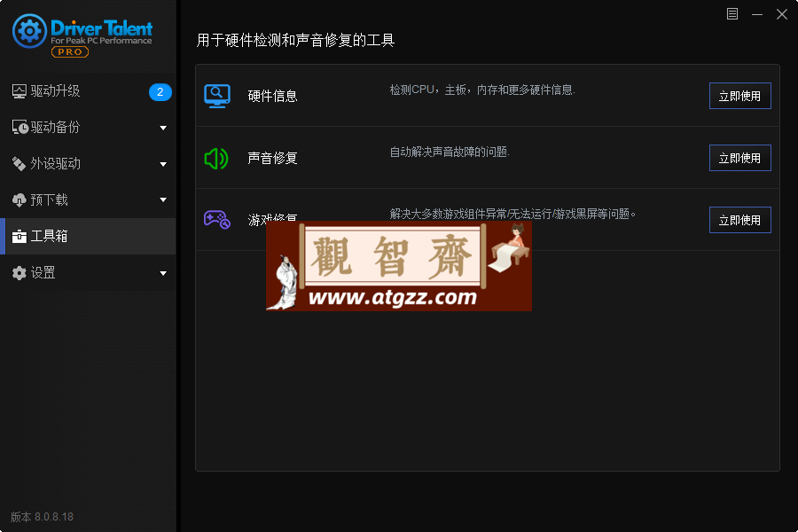The image size is (798, 532).
Task: Click the Driver Talent gear logo
Action: (x=29, y=31)
